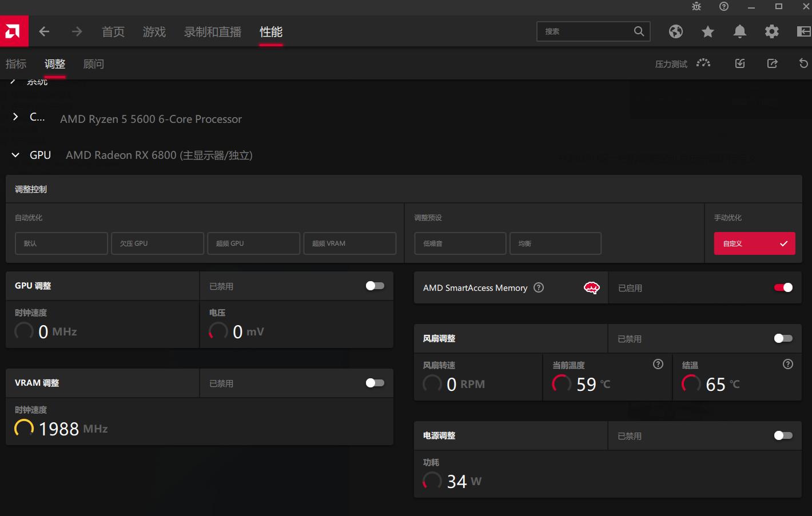Select the 低噪音 tuning preset
Screen dimensions: 812x516
[x=460, y=243]
